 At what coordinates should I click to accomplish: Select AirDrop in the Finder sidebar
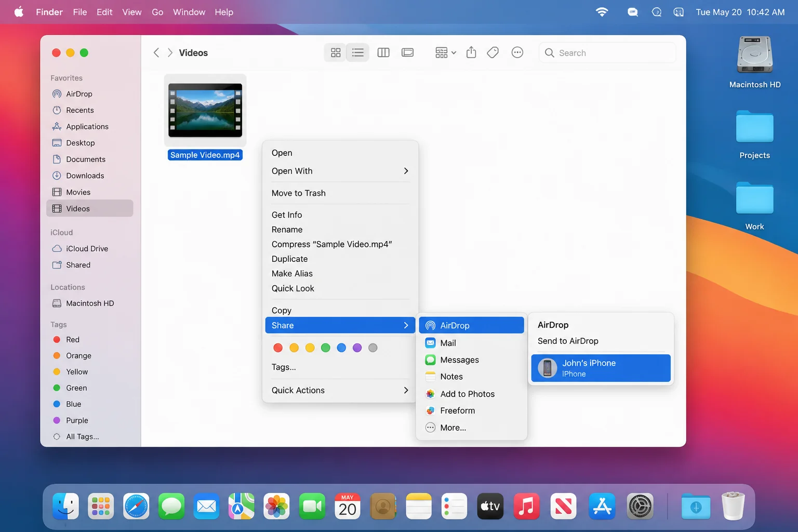89,94
